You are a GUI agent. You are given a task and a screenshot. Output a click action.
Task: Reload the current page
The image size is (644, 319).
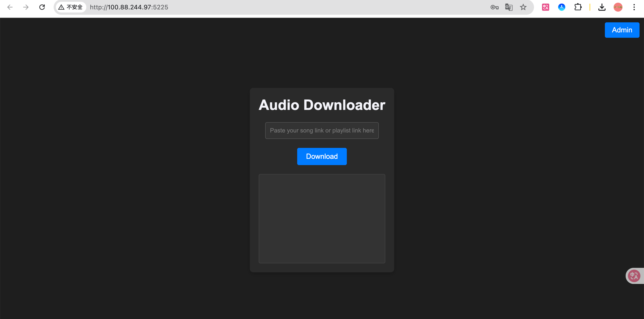click(42, 7)
